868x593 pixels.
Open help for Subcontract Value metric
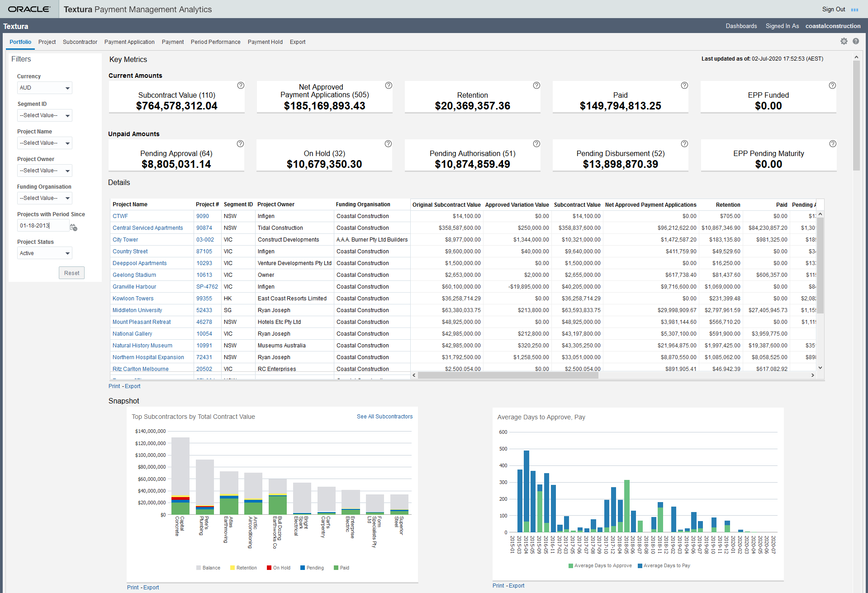[x=241, y=85]
